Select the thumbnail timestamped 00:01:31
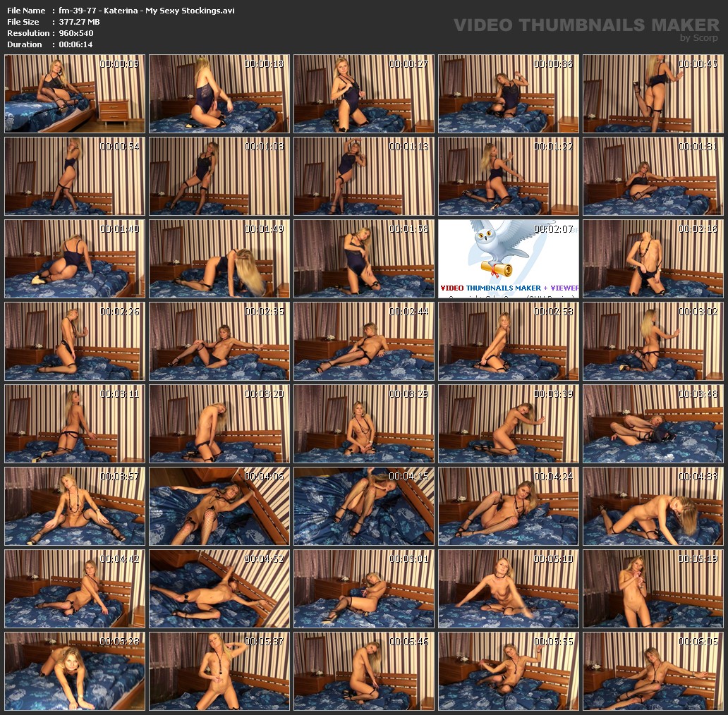The width and height of the screenshot is (728, 715). pos(653,176)
